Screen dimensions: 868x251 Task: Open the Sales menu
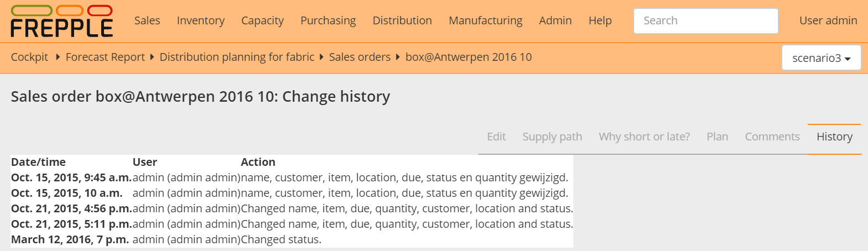147,21
